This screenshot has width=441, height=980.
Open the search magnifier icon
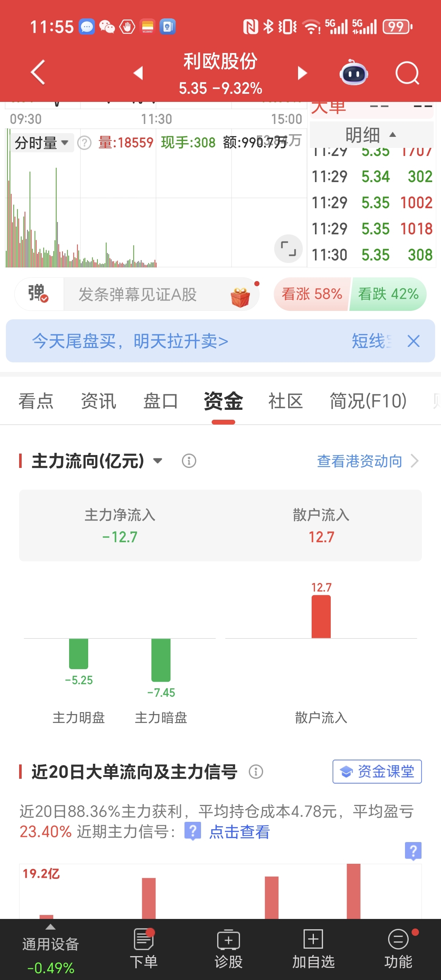click(407, 73)
